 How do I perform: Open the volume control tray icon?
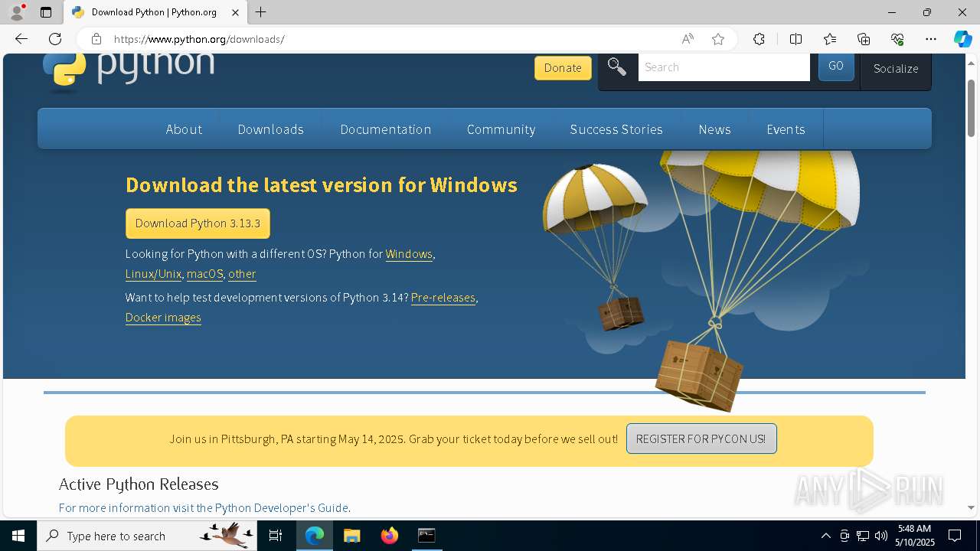(881, 536)
